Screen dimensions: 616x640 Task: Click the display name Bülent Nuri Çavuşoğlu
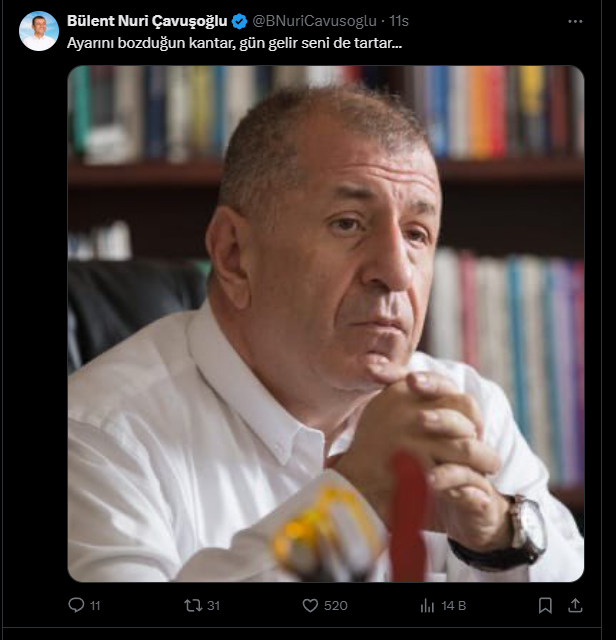147,21
